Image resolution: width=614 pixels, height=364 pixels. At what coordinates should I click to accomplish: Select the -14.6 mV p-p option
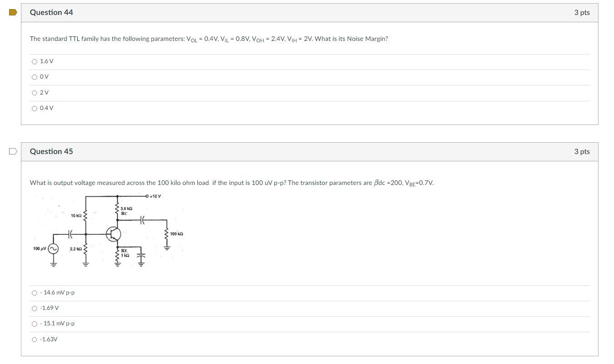click(35, 293)
